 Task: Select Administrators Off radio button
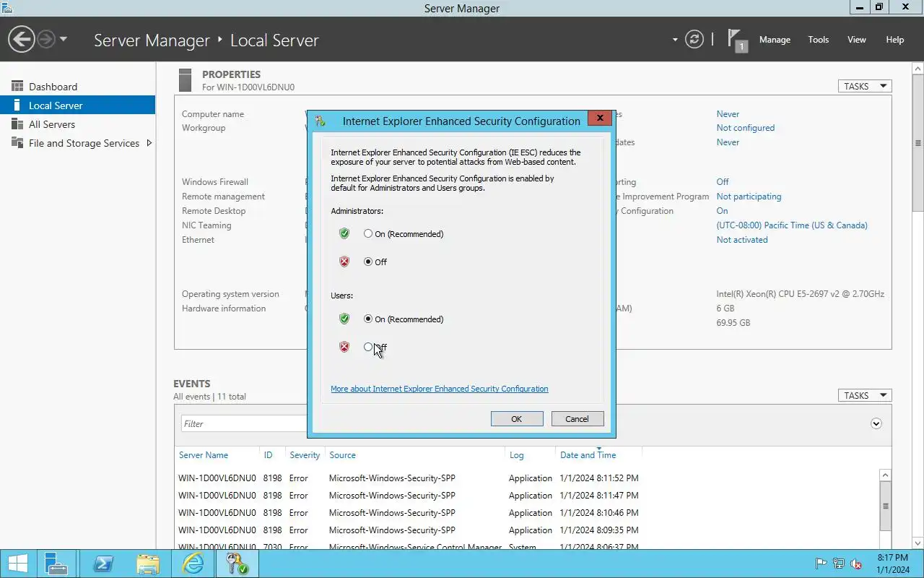368,262
